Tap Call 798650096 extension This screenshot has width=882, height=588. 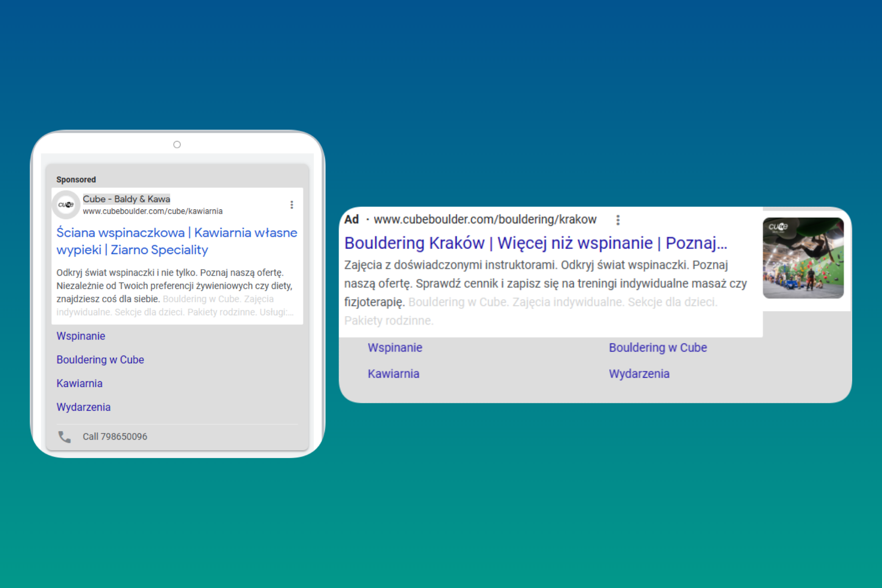tap(115, 437)
